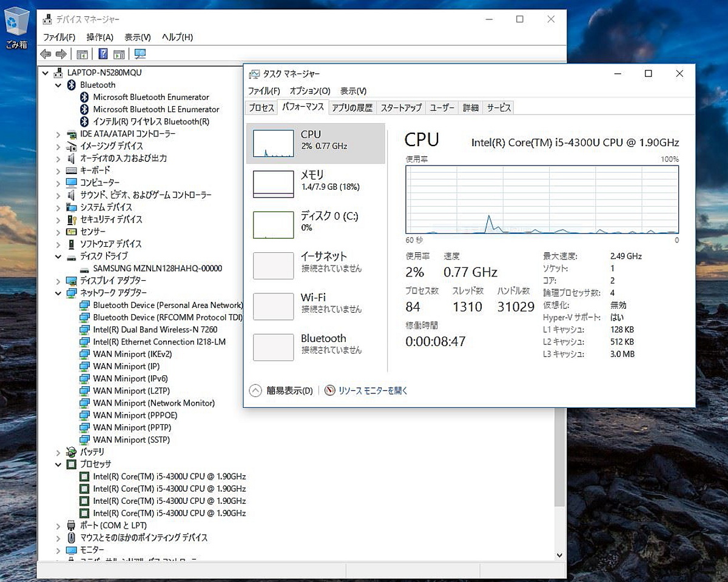Expand the ポート (COM と LPT) category

click(58, 526)
